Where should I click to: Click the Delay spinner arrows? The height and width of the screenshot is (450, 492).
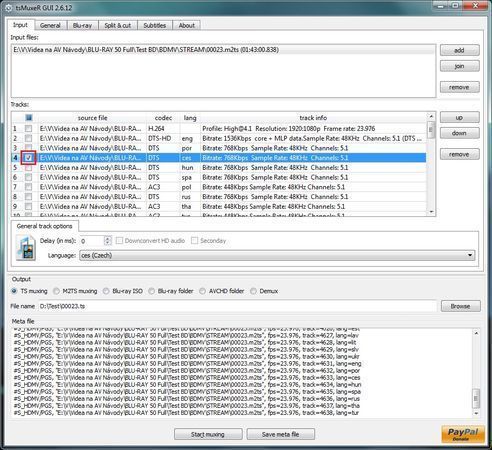tap(108, 240)
